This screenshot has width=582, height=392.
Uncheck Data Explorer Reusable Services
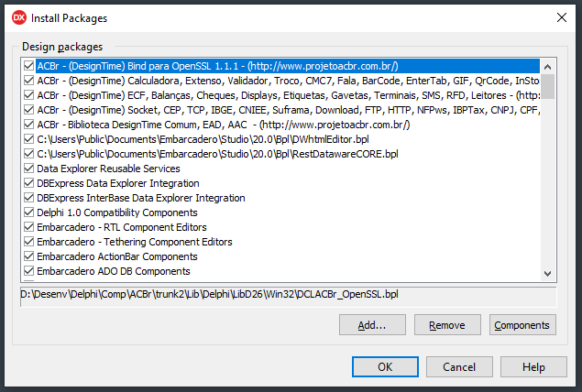pos(29,169)
